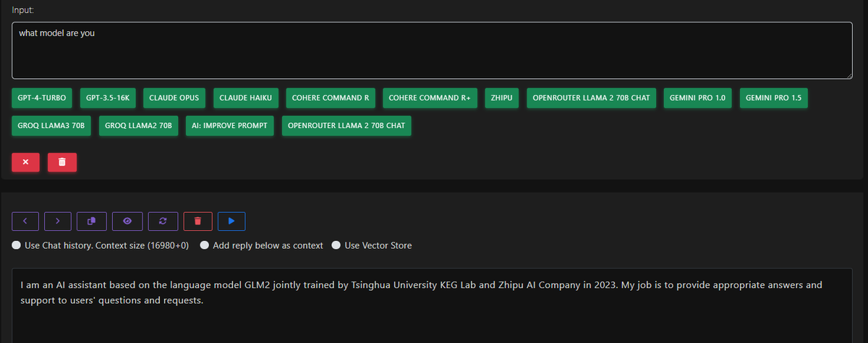Go to next reply with right chevron
This screenshot has height=343, width=868.
[59, 220]
